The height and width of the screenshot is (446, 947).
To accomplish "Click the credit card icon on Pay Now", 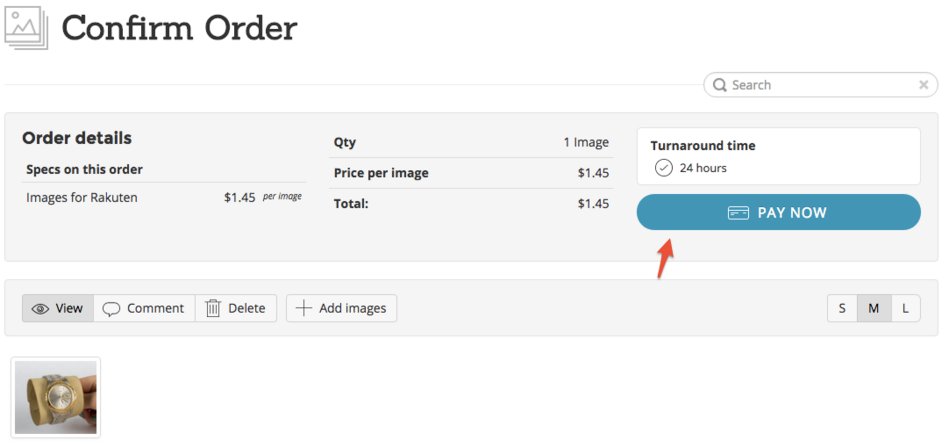I will point(738,213).
